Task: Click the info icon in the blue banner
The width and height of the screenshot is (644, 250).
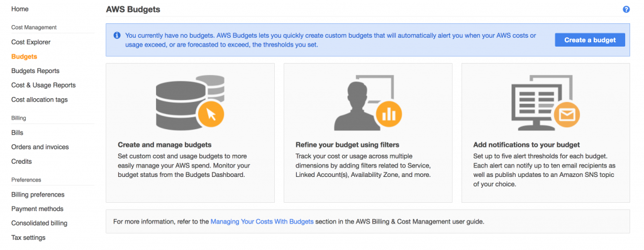Action: (x=117, y=35)
